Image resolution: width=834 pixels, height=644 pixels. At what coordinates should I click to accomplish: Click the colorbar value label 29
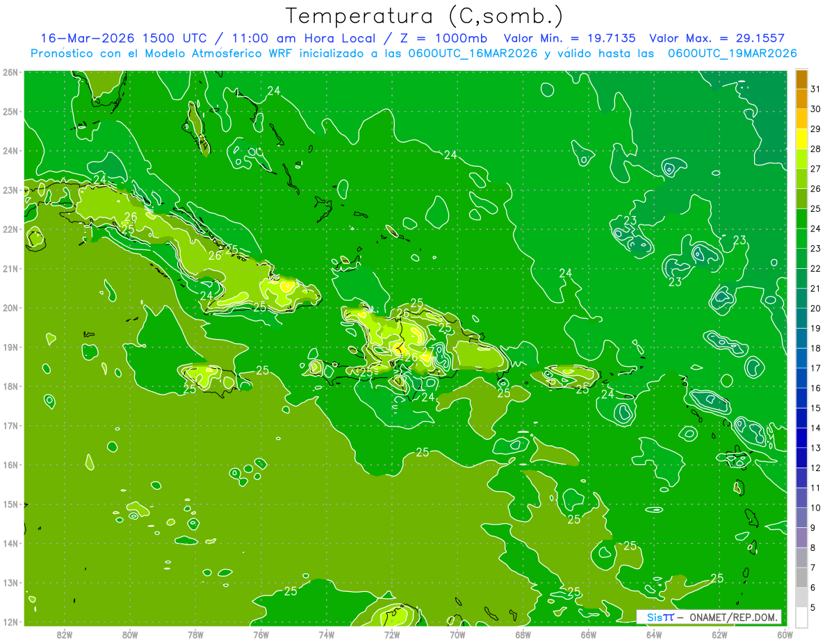click(816, 129)
